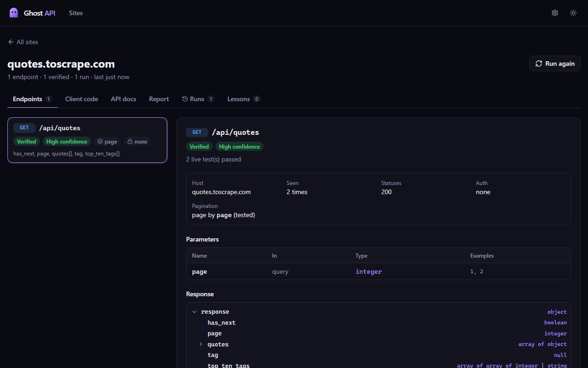Click the page parameter name cell

click(x=199, y=271)
